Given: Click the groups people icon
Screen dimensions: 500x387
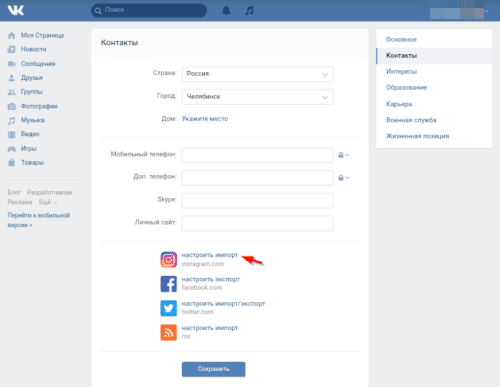Looking at the screenshot, I should point(12,92).
